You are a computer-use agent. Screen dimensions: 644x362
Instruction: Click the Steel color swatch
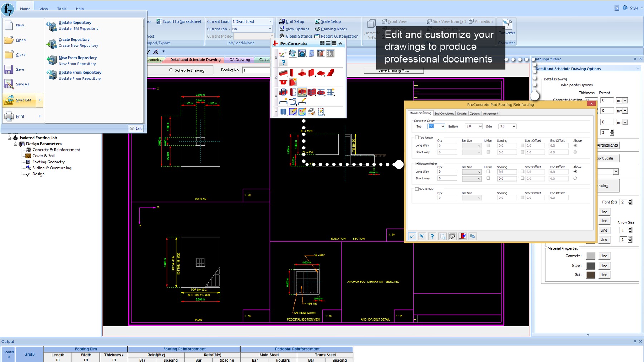(x=591, y=266)
